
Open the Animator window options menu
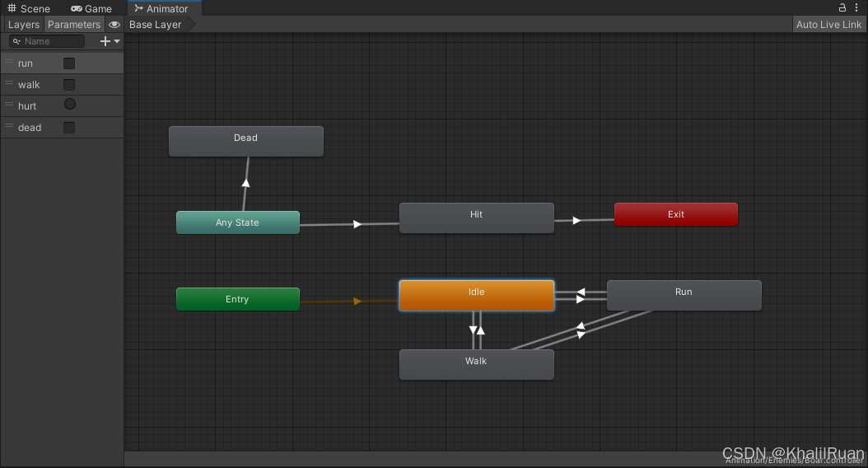856,7
